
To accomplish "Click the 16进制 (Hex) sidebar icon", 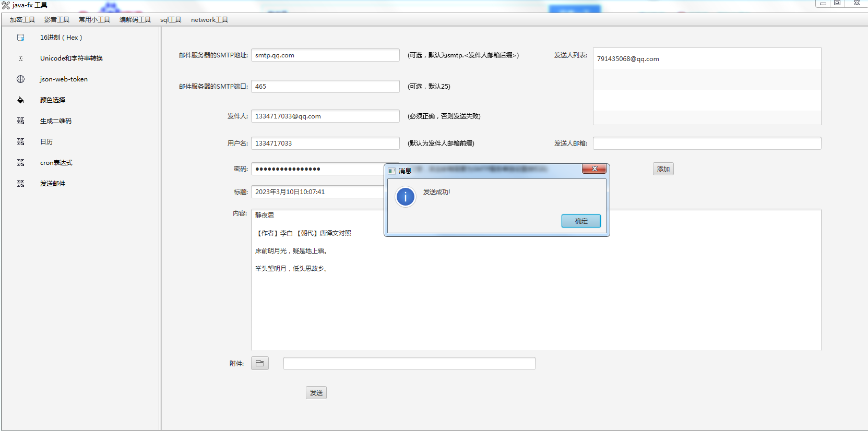I will (21, 38).
